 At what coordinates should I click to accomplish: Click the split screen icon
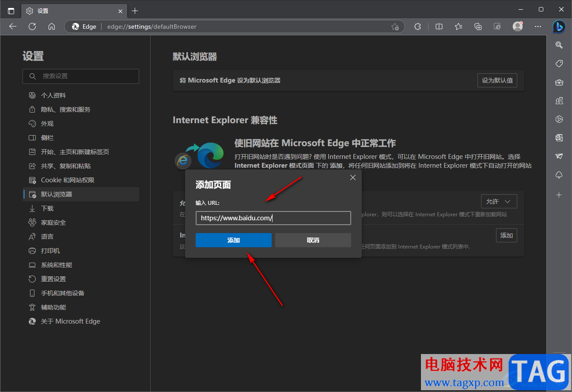tap(439, 26)
